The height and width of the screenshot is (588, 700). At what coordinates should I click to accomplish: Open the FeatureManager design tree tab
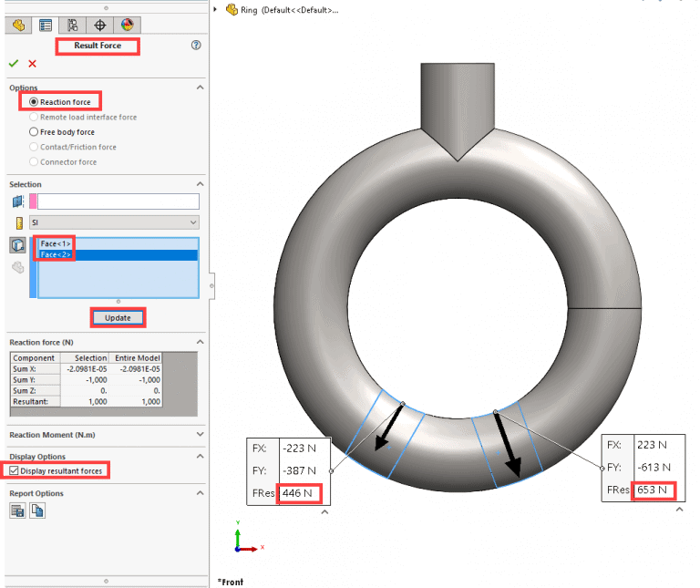click(18, 25)
